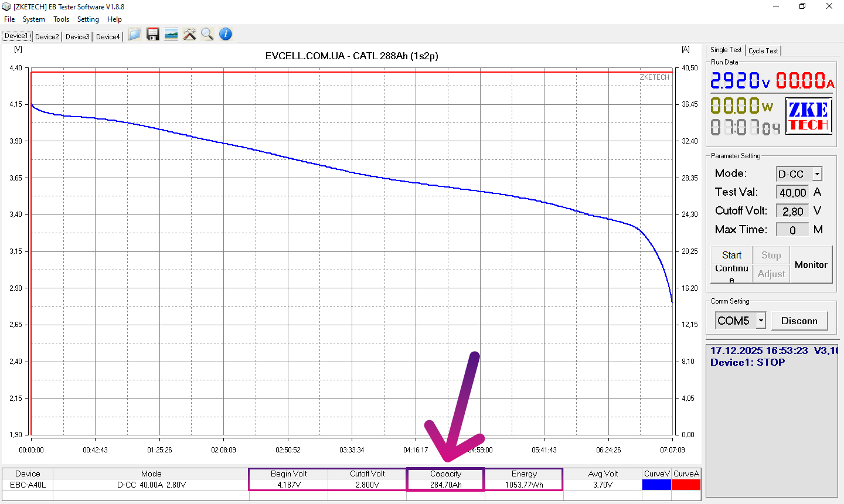Expand the COM5 port dropdown
Viewport: 844px width, 504px height.
pyautogui.click(x=761, y=321)
